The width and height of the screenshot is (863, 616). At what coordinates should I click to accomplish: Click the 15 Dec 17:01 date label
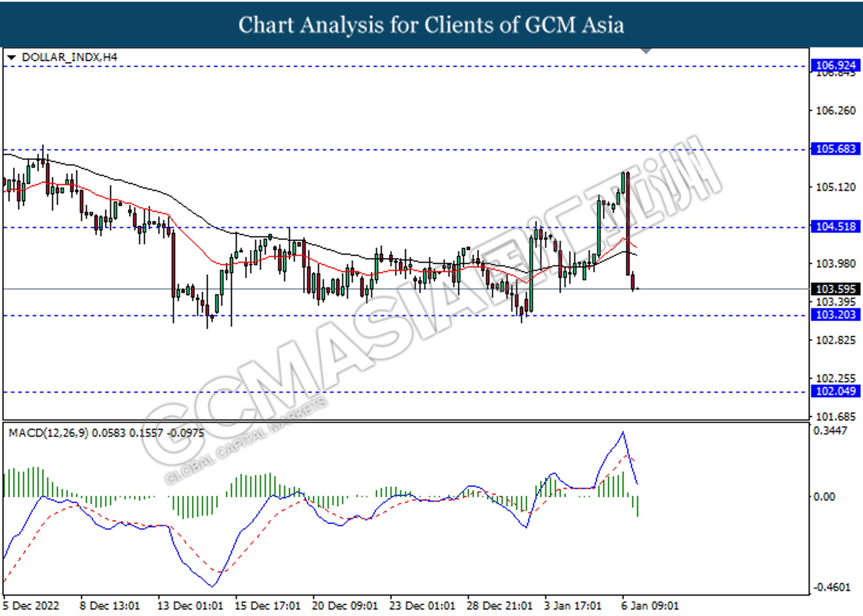point(268,606)
